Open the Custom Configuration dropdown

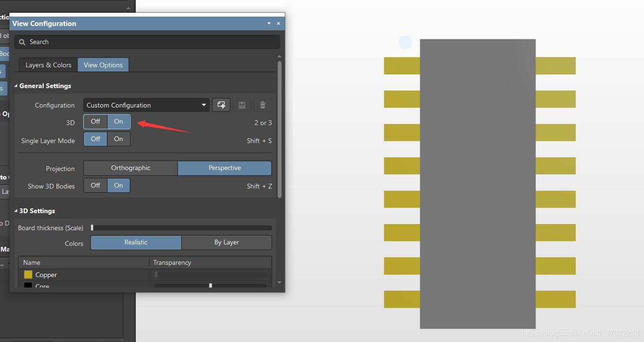tap(146, 105)
